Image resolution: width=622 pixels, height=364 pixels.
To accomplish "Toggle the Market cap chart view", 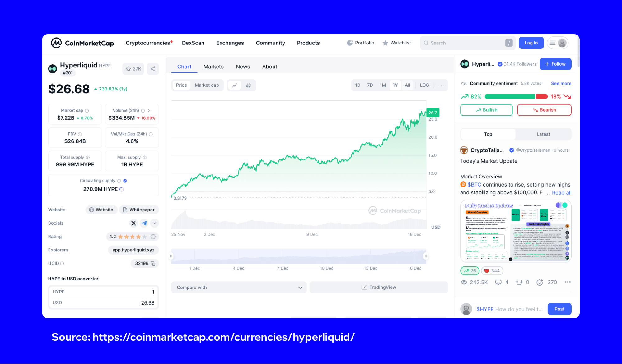I will (207, 85).
